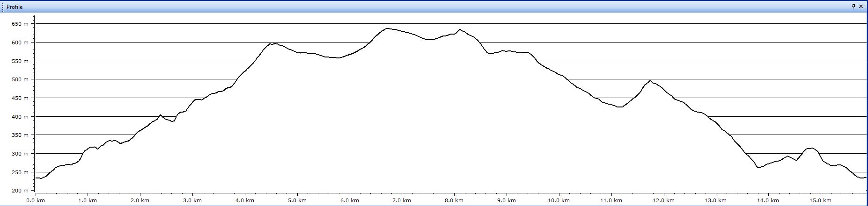The width and height of the screenshot is (868, 206).
Task: Select the 500 m elevation label
Action: (x=20, y=79)
